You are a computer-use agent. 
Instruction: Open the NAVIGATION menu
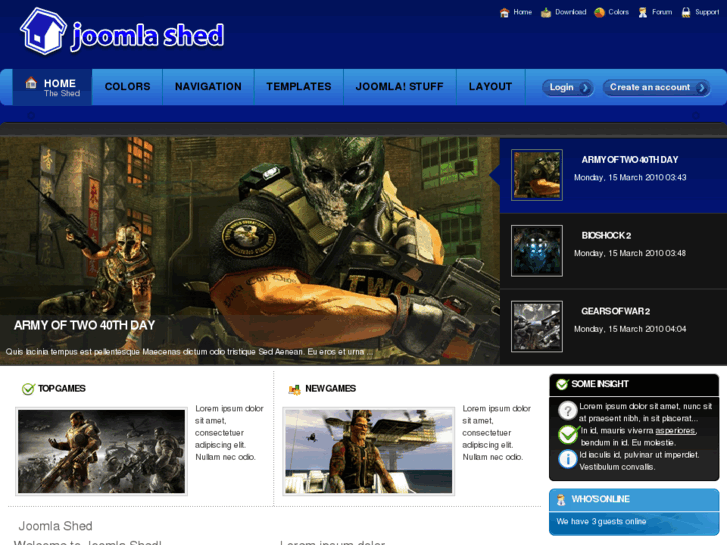point(208,87)
